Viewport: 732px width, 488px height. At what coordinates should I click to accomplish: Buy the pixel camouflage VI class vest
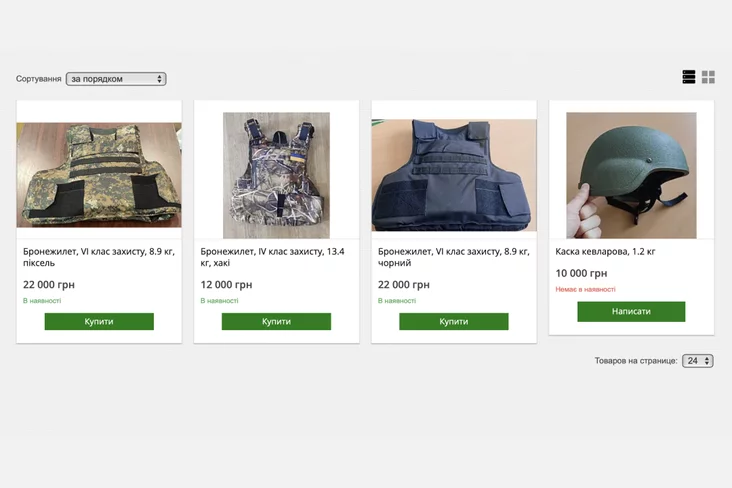click(x=99, y=321)
